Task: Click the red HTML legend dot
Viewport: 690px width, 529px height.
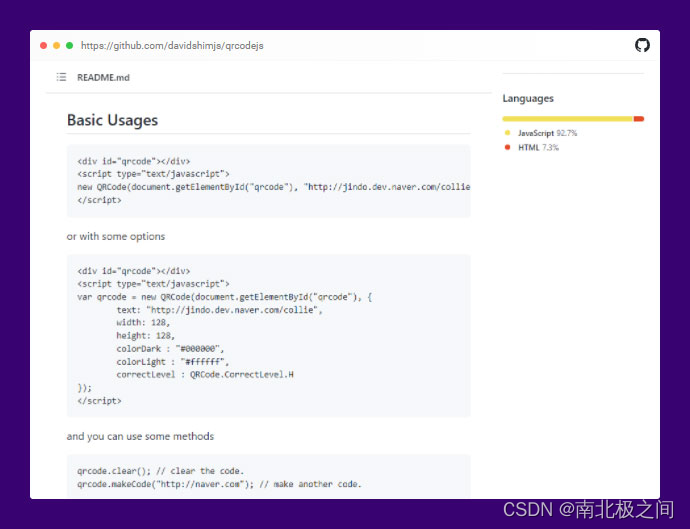Action: (x=507, y=147)
